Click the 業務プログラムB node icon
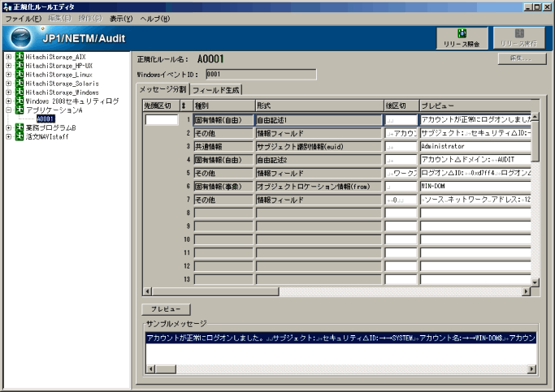Screen dimensions: 555x392 coord(19,128)
